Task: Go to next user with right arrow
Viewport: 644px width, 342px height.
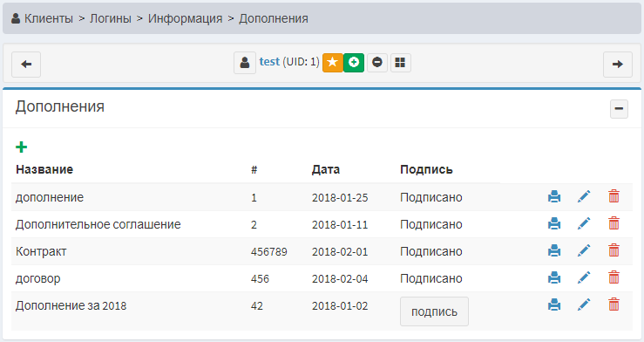Action: pos(617,65)
